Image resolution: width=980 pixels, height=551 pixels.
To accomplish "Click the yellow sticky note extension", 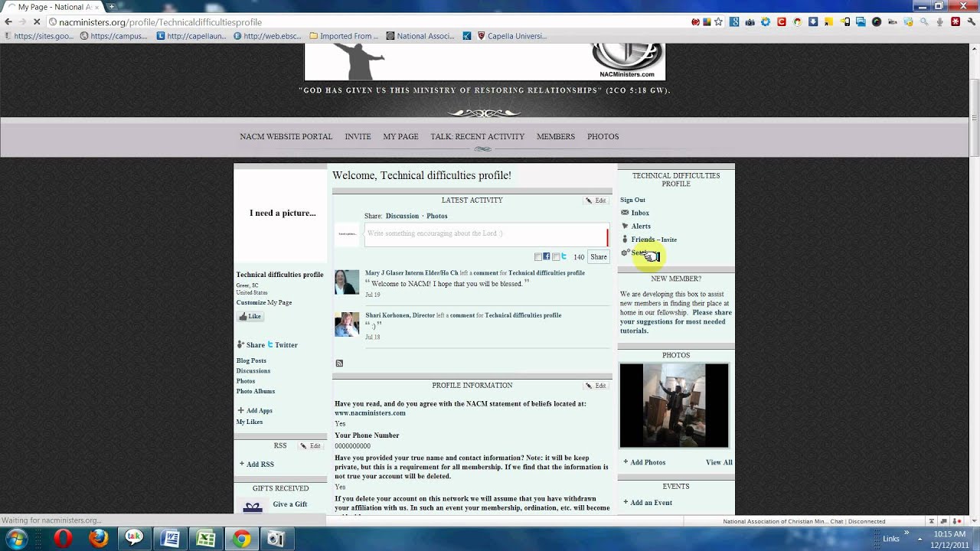I will tap(828, 22).
